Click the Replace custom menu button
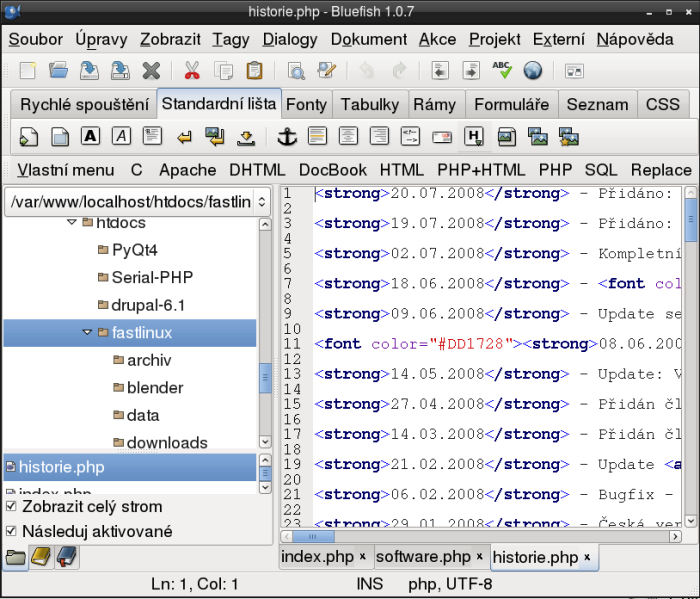The image size is (700, 599). (661, 170)
